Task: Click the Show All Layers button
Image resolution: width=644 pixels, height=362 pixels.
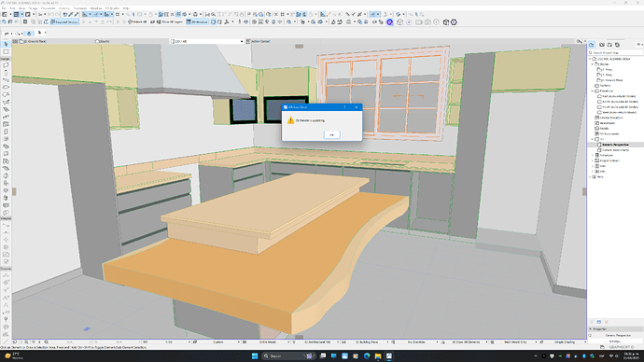Action: (x=170, y=21)
